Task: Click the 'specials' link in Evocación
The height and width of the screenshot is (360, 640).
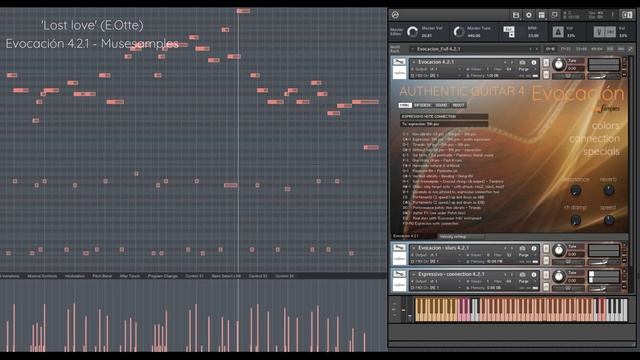Action: pyautogui.click(x=601, y=152)
